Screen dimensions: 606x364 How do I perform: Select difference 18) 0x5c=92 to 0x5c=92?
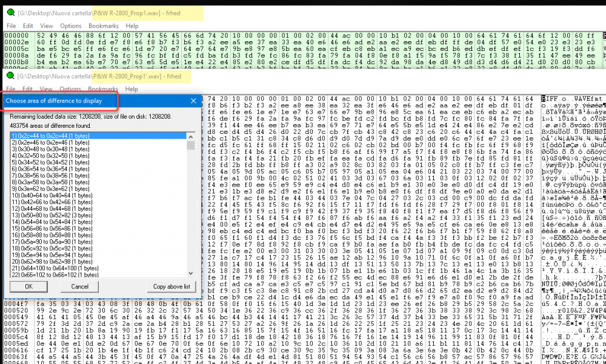99,248
